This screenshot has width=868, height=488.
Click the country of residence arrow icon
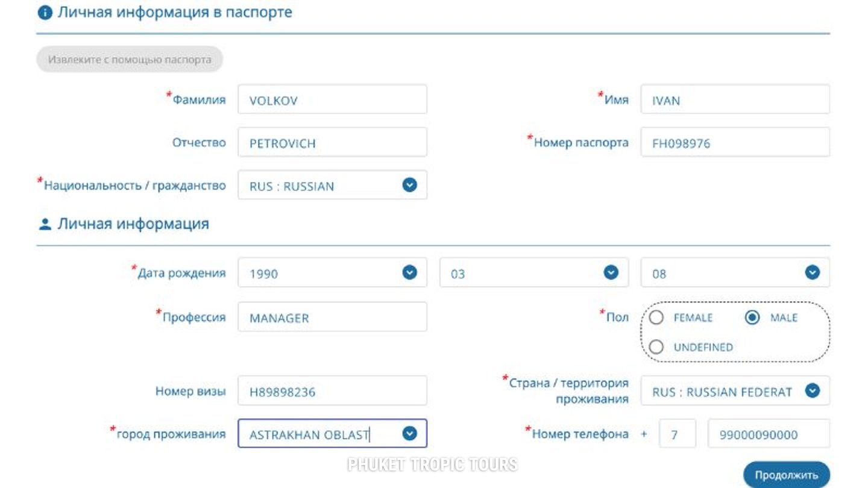(813, 391)
